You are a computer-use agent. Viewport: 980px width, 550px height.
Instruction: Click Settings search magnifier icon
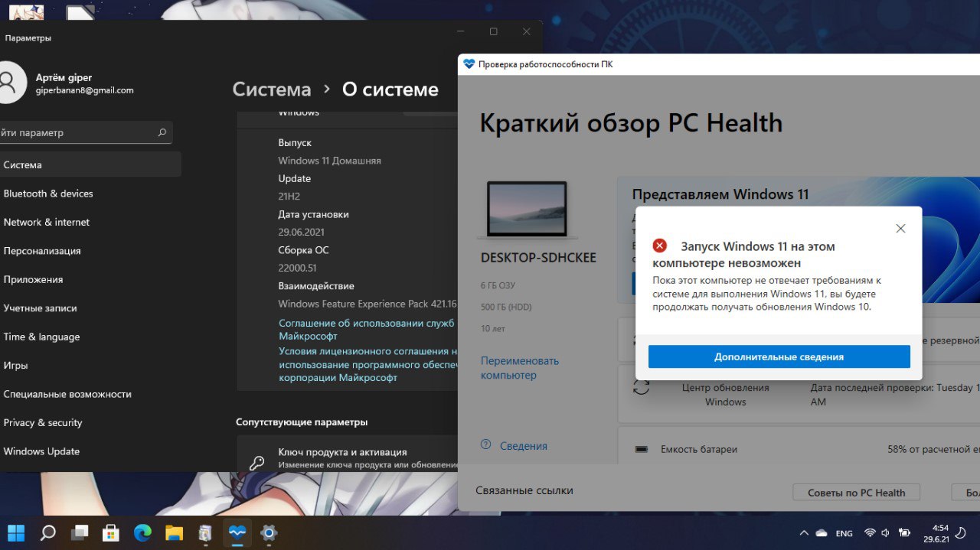pyautogui.click(x=162, y=132)
